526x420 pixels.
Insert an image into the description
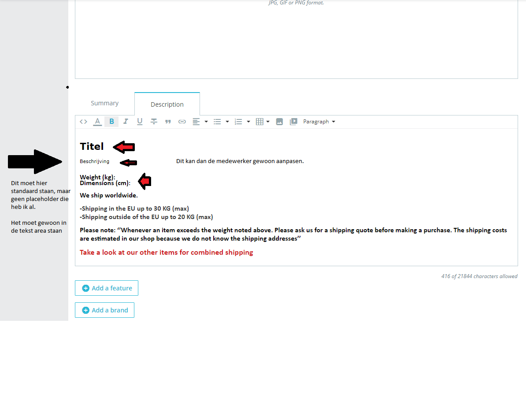pos(279,122)
